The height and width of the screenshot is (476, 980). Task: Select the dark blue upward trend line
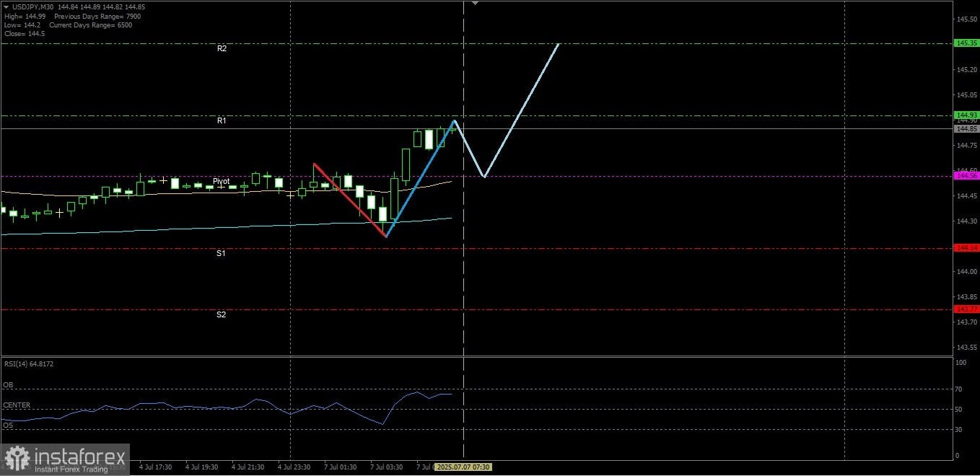click(x=420, y=178)
